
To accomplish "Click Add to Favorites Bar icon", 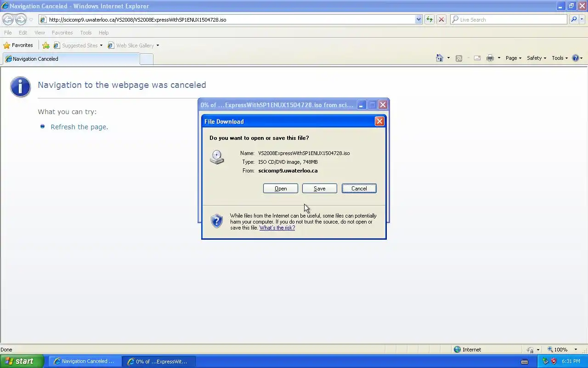I will coord(46,46).
